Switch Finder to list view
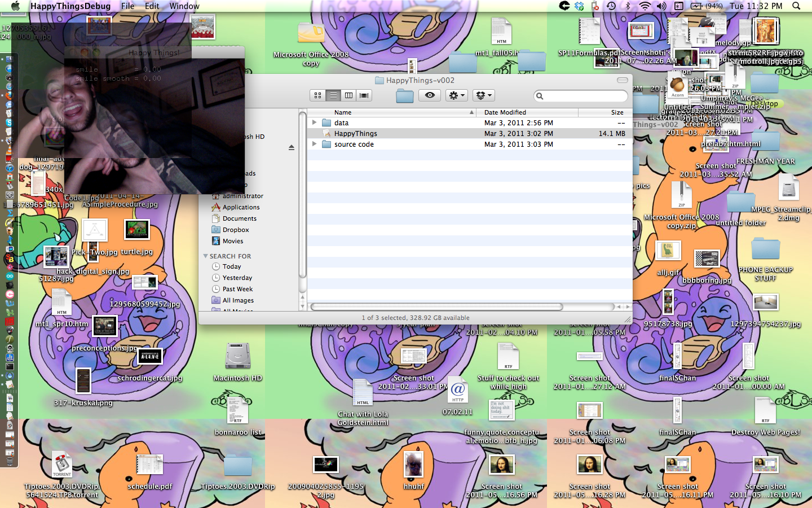812x508 pixels. coord(333,95)
